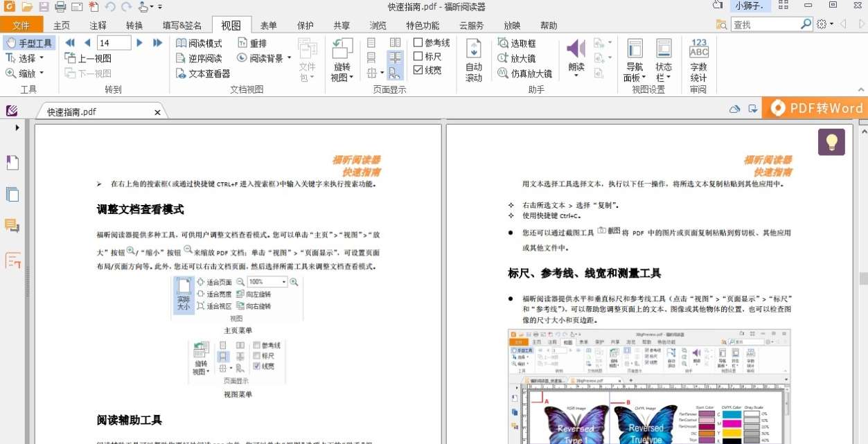Toggle facing pages layout icon
Image resolution: width=868 pixels, height=444 pixels.
coord(395,43)
